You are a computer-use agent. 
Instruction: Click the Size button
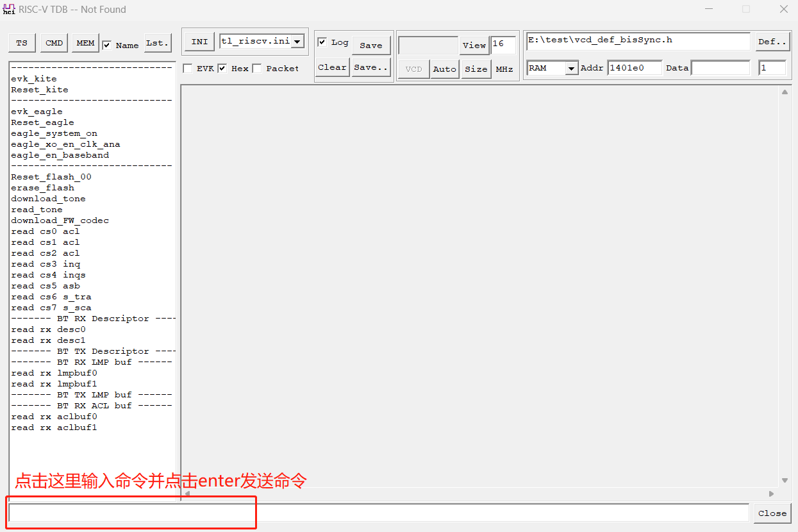(476, 69)
